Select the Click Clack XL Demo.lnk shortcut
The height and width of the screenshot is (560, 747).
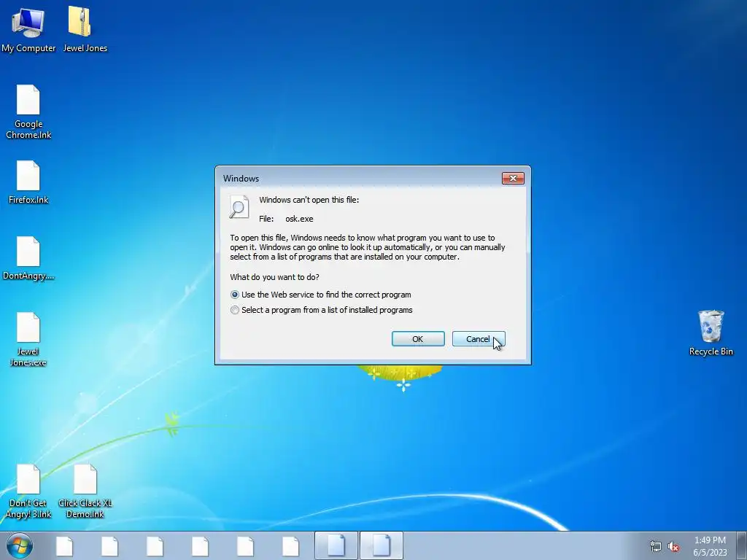[x=85, y=491]
